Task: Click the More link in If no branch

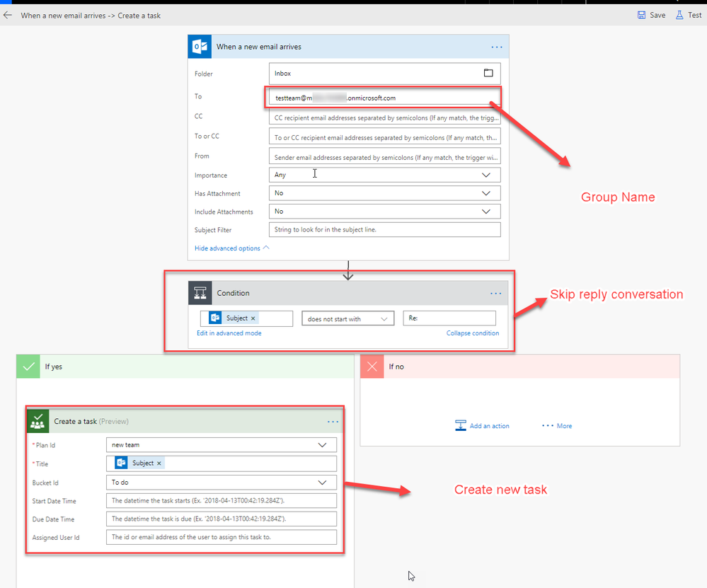Action: click(564, 426)
